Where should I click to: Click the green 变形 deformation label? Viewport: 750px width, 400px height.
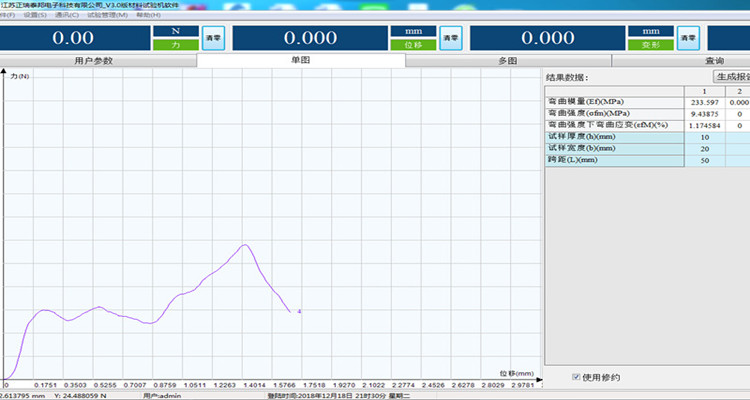650,45
